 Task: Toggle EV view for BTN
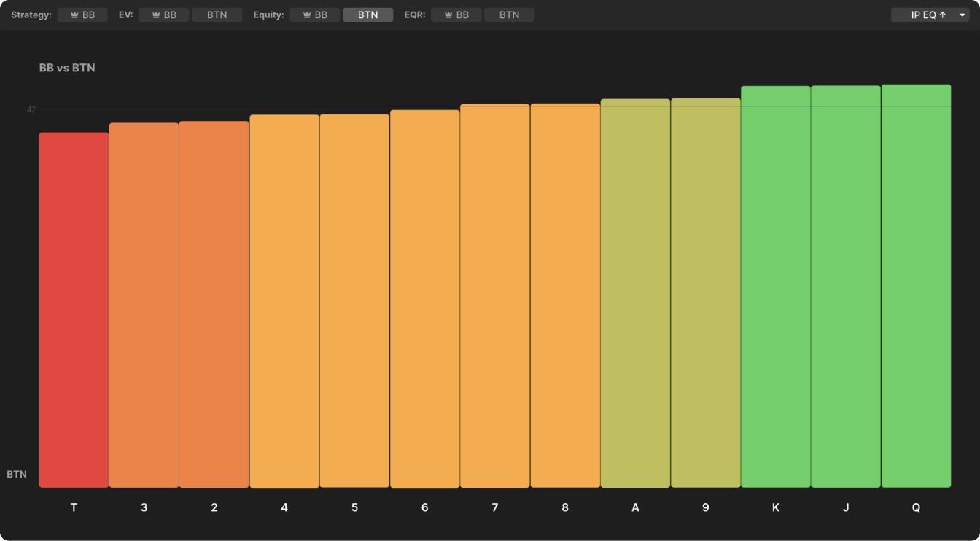(217, 15)
